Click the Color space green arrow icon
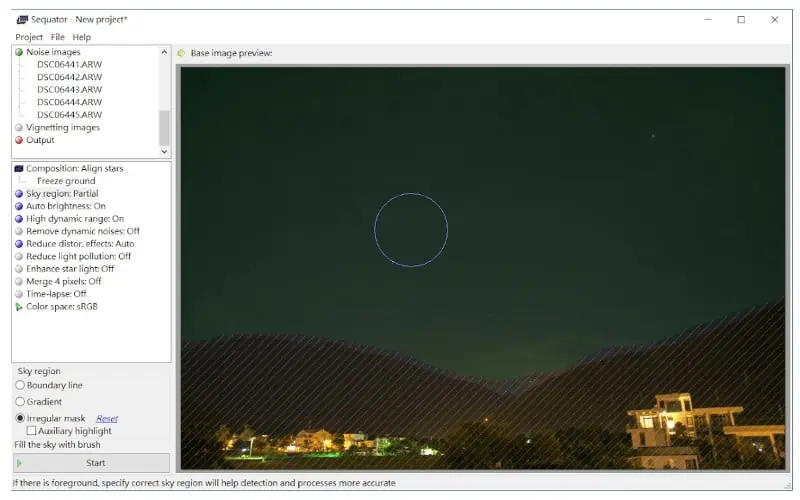Viewport: 800px width, 500px height. coord(19,307)
